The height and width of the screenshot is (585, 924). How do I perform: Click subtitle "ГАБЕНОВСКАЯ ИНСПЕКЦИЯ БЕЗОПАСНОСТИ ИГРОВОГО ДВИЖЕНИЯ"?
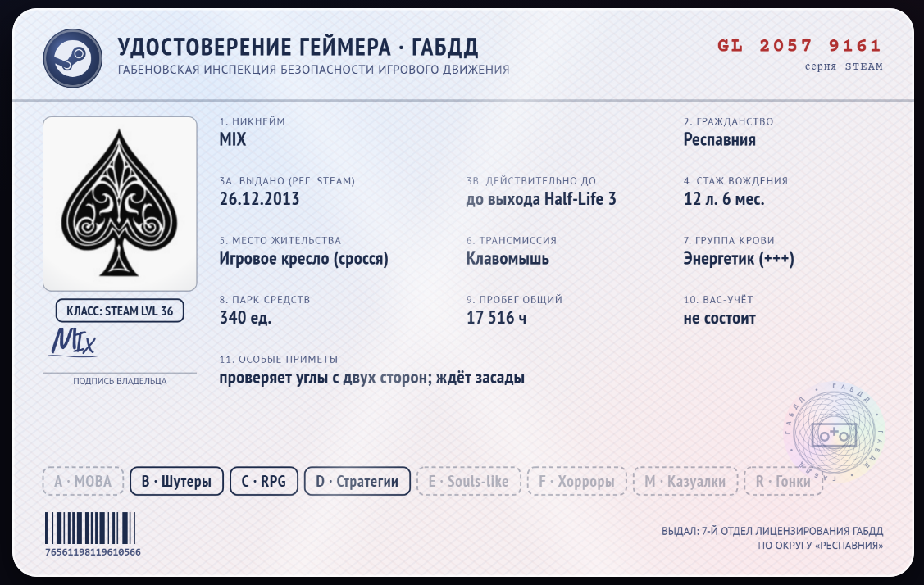coord(313,70)
